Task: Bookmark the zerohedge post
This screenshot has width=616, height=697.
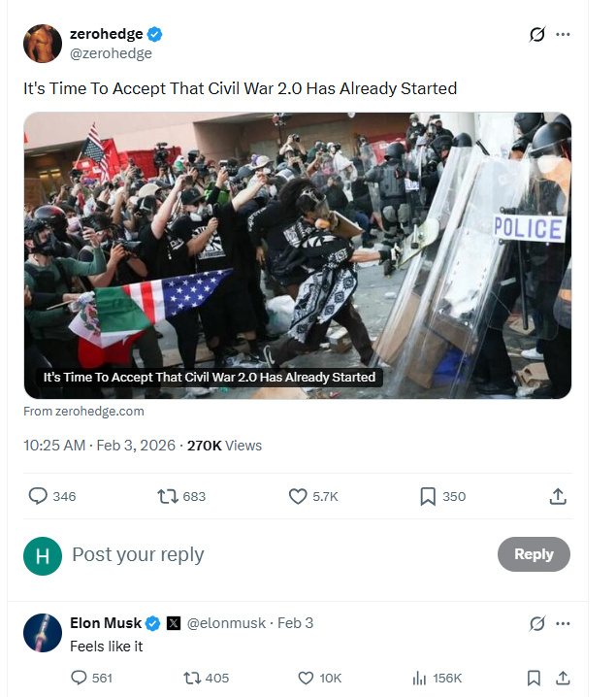Action: tap(428, 496)
